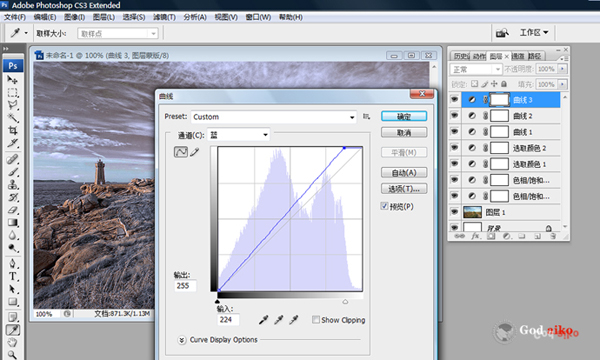Select the History Brush tool
600x360 pixels.
tap(12, 197)
